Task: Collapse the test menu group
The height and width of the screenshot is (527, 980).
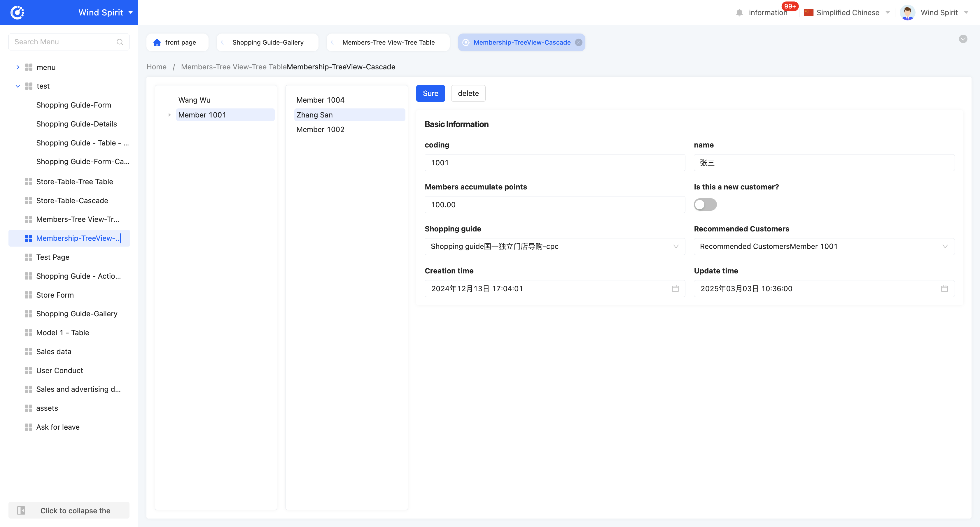Action: click(17, 86)
